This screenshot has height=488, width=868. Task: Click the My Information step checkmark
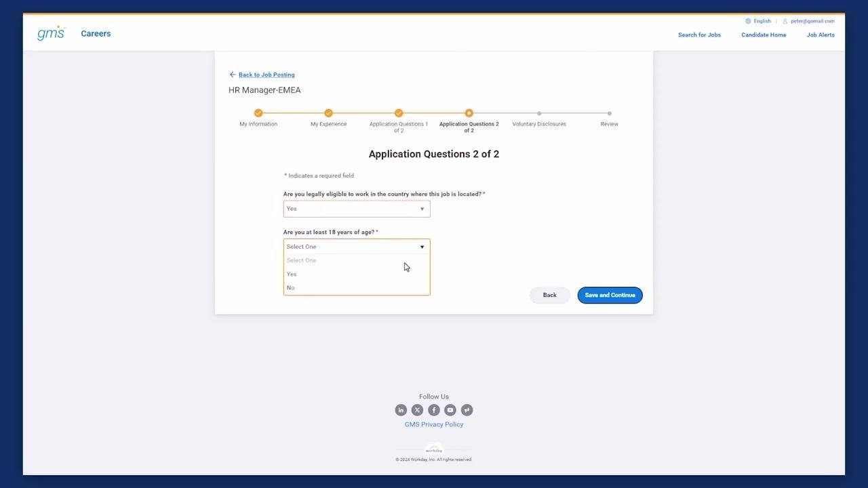[x=258, y=113]
